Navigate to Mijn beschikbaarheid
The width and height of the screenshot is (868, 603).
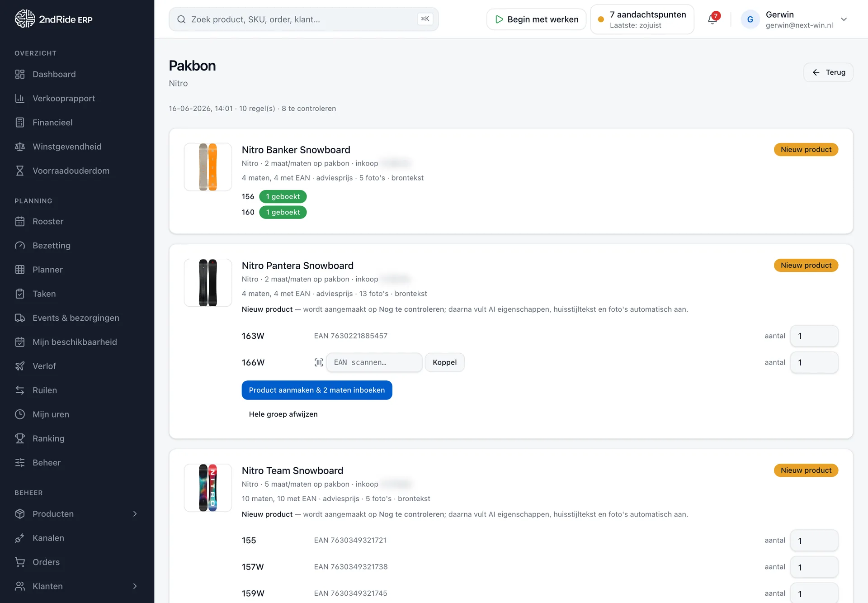point(77,342)
